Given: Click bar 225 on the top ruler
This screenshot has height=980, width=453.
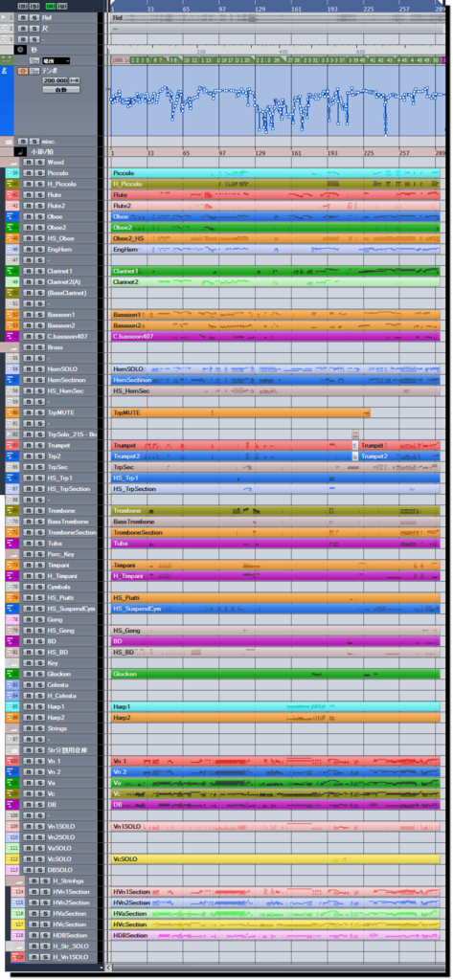Looking at the screenshot, I should 369,10.
